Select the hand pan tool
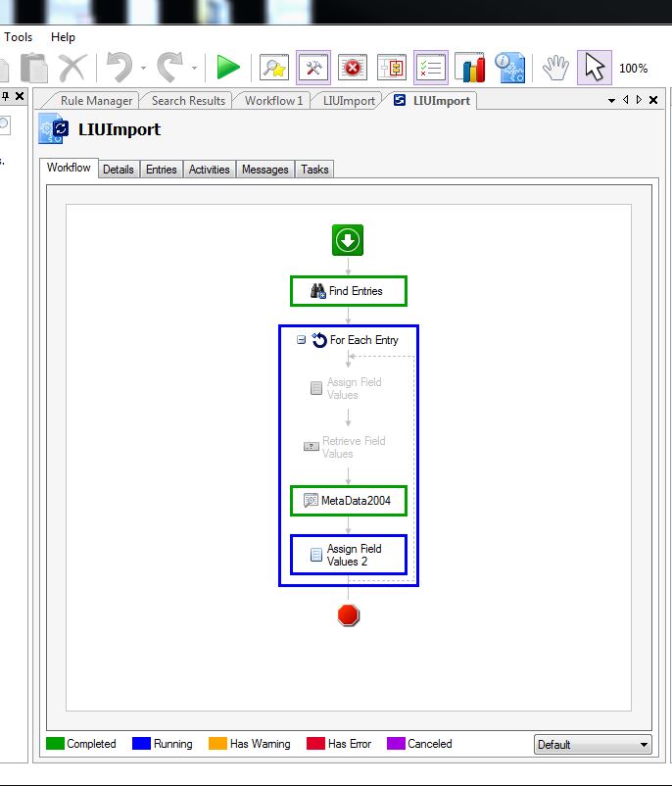The image size is (672, 786). [555, 68]
